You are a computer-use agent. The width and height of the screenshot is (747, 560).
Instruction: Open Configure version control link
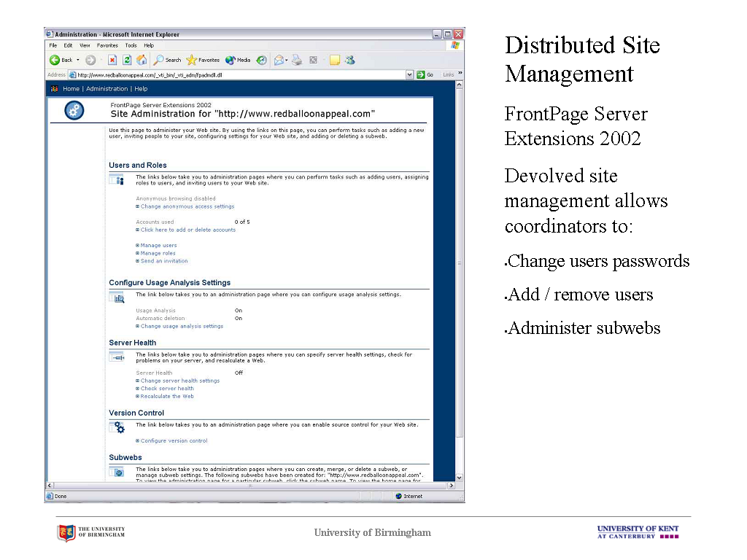(x=174, y=440)
